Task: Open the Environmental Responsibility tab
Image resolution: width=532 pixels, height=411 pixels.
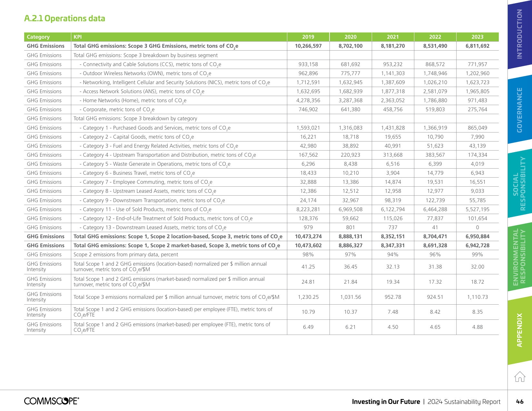Action: (520, 257)
